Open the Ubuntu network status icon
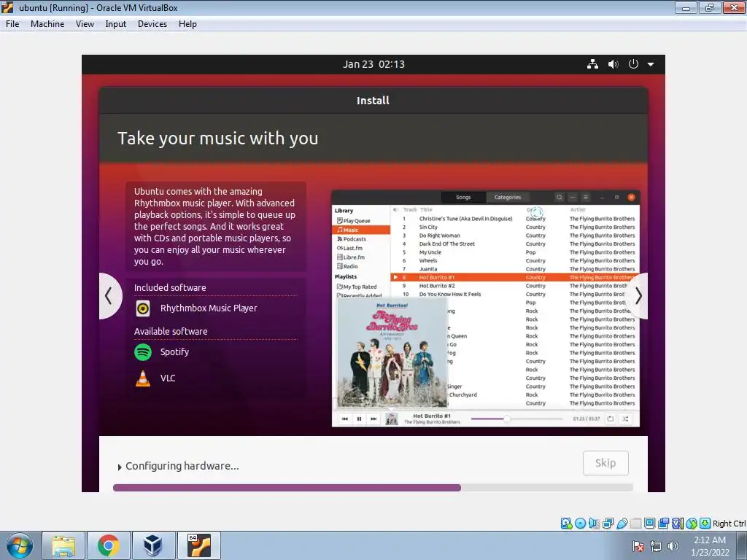 [x=592, y=64]
